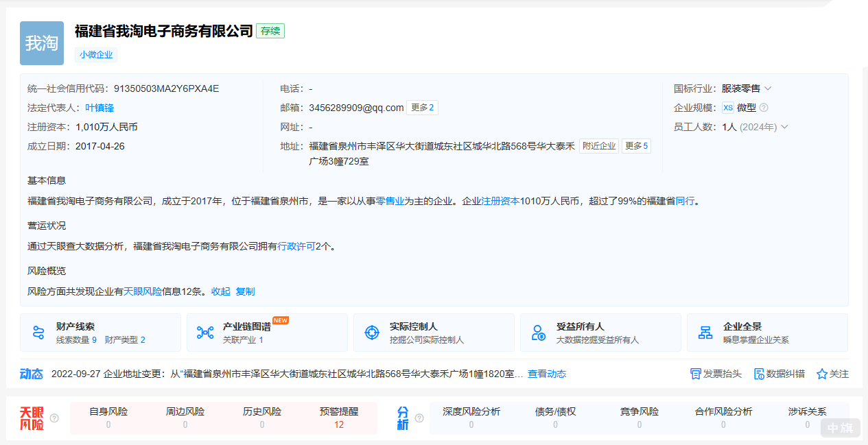Open the 财产线索 (asset clues) panel icon
Screen dimensions: 868x445
[37, 332]
